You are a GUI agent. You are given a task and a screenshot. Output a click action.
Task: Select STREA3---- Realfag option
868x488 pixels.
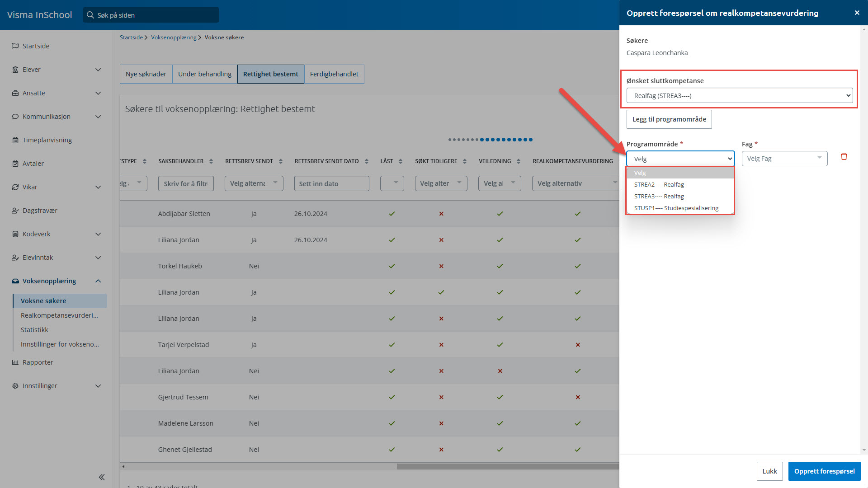pyautogui.click(x=680, y=196)
